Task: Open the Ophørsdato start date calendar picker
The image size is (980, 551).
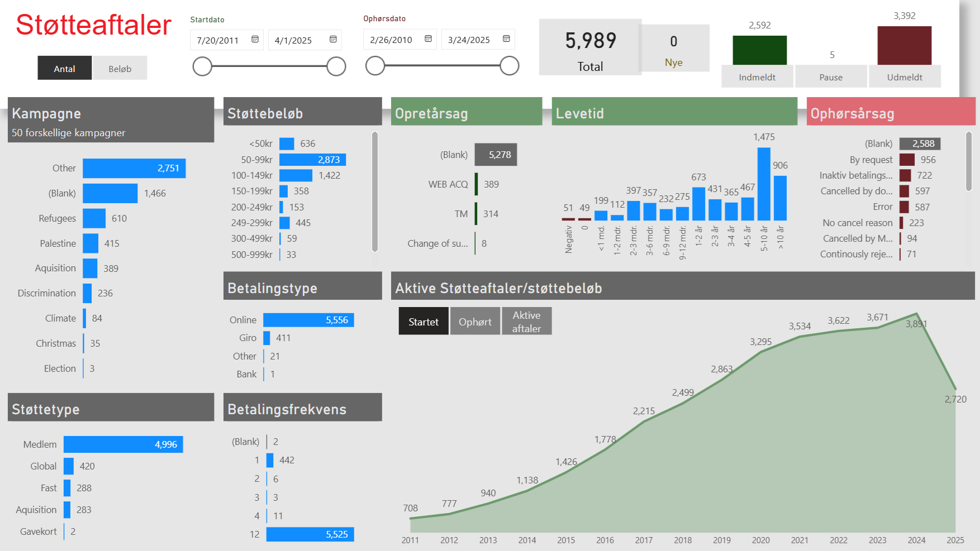Action: tap(428, 39)
